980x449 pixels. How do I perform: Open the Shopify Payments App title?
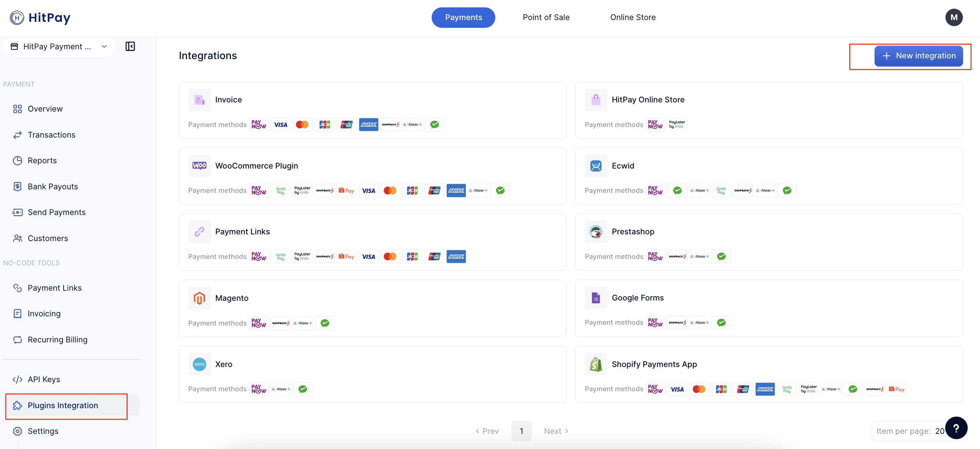point(654,365)
